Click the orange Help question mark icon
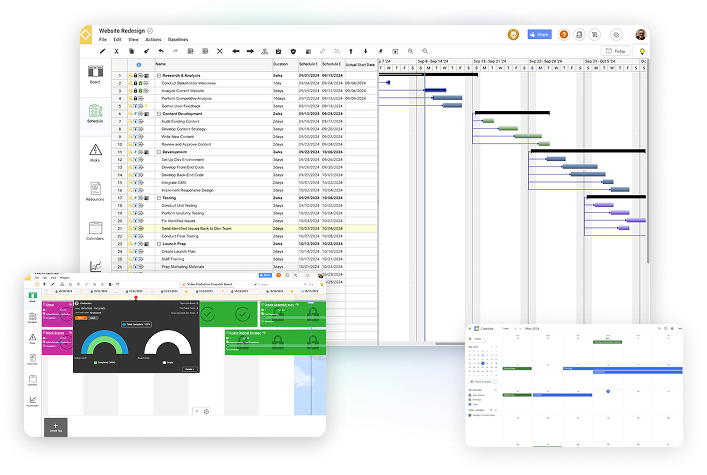The width and height of the screenshot is (707, 475). point(563,34)
